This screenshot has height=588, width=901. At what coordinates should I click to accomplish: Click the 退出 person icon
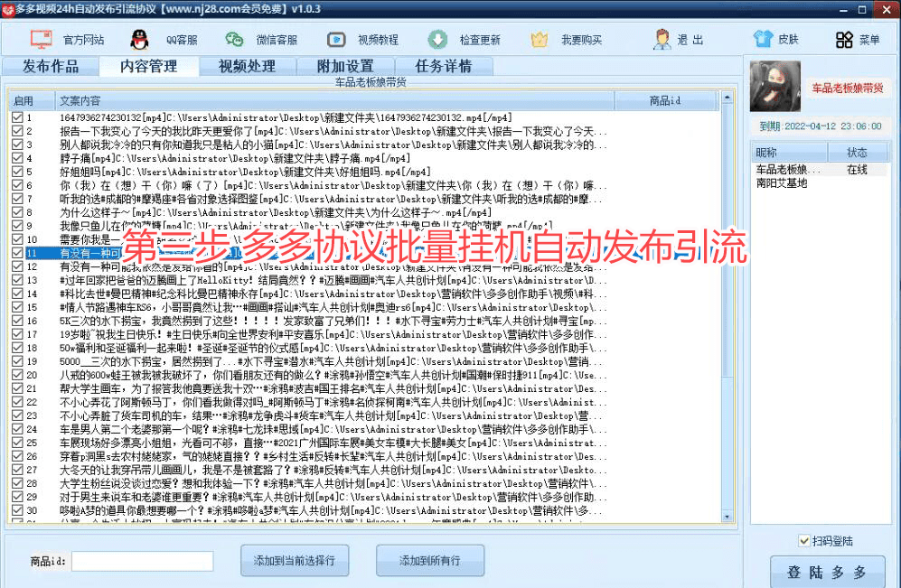point(662,40)
